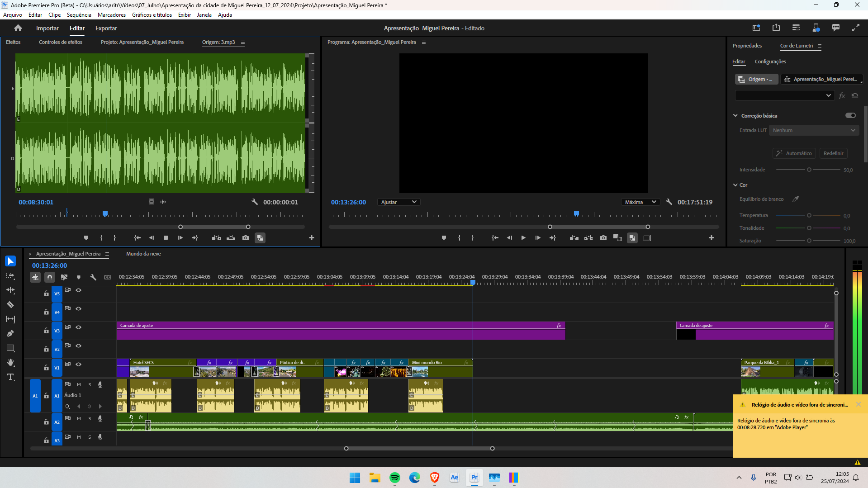The width and height of the screenshot is (868, 488).
Task: Collapse the Correção básica section
Action: [735, 115]
